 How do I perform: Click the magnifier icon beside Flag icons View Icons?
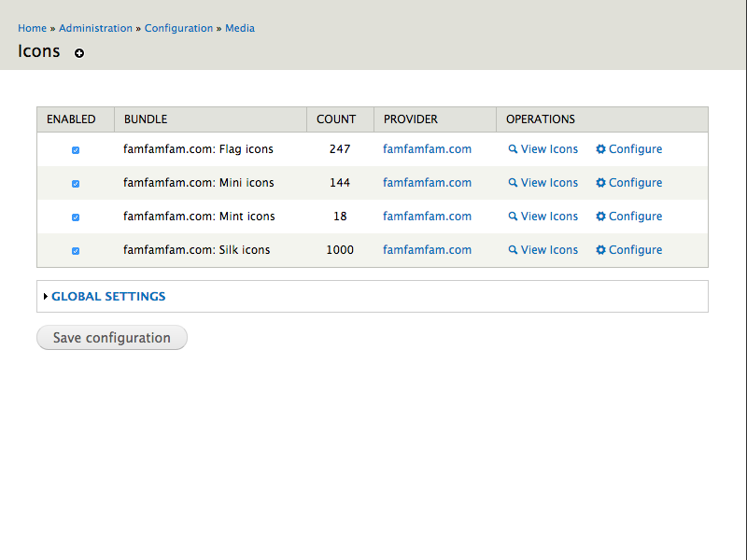tap(513, 149)
